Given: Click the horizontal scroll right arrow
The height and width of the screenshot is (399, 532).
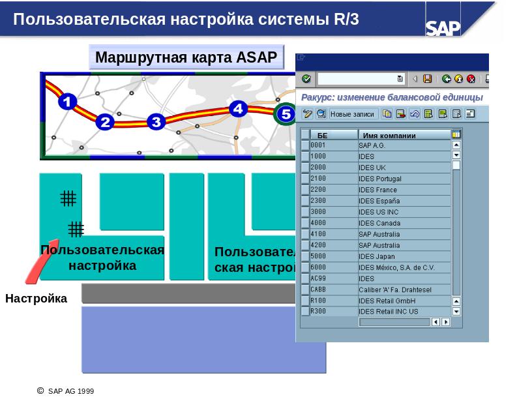Looking at the screenshot, I should click(x=446, y=321).
